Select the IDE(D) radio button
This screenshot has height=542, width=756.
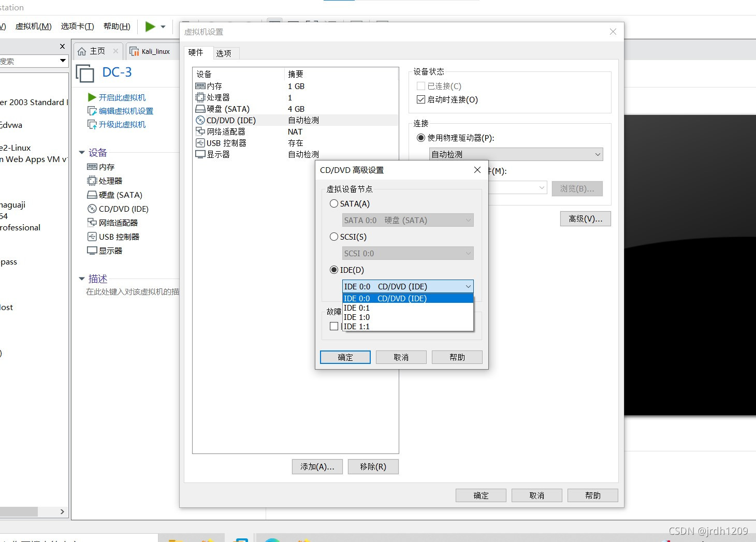coord(334,270)
